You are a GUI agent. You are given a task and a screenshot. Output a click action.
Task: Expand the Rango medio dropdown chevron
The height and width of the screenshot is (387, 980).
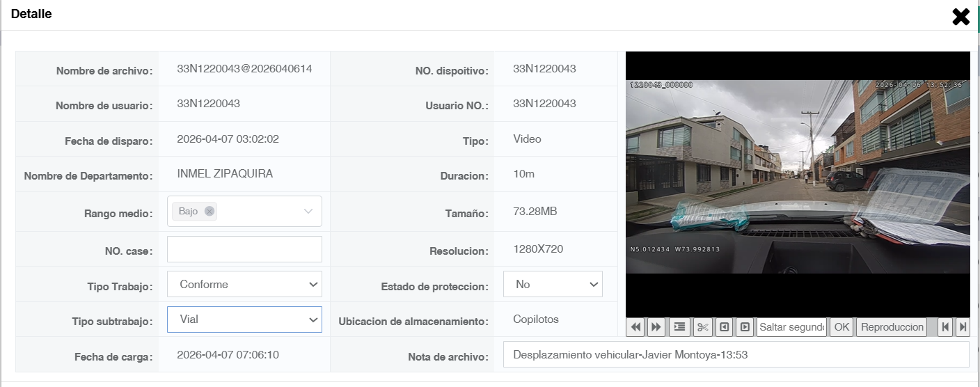click(x=308, y=212)
